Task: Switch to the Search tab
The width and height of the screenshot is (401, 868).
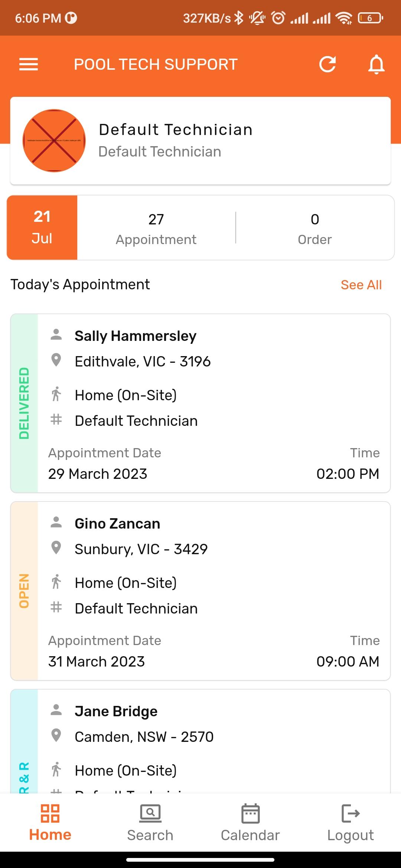Action: point(150,822)
